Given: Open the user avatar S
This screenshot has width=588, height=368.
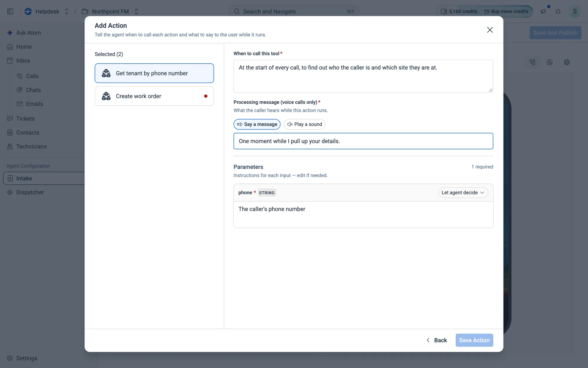Looking at the screenshot, I should tap(575, 11).
